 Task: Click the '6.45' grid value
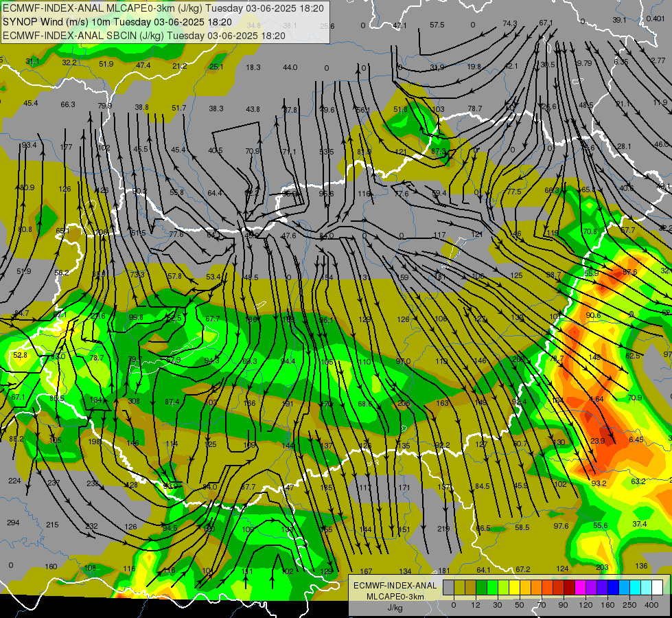(x=636, y=439)
